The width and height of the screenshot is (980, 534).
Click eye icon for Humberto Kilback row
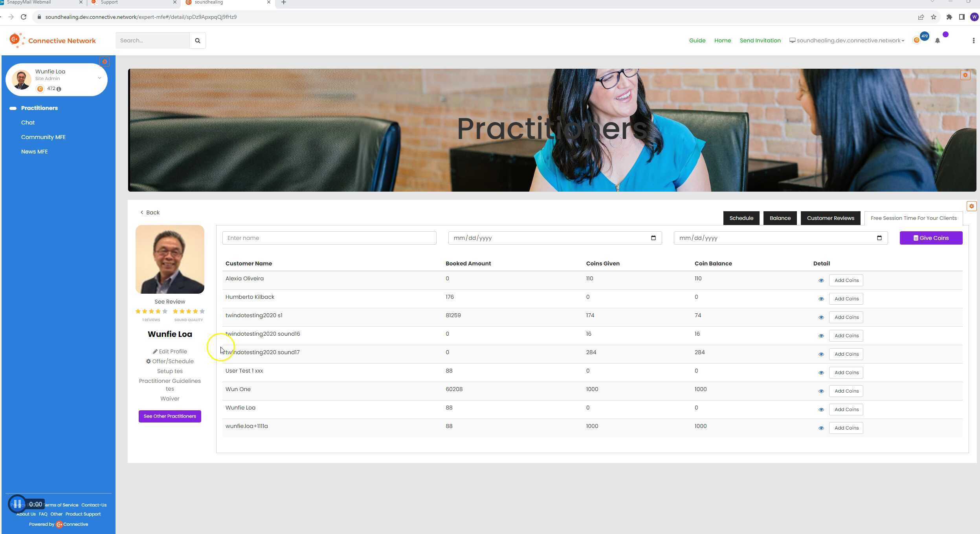click(821, 299)
